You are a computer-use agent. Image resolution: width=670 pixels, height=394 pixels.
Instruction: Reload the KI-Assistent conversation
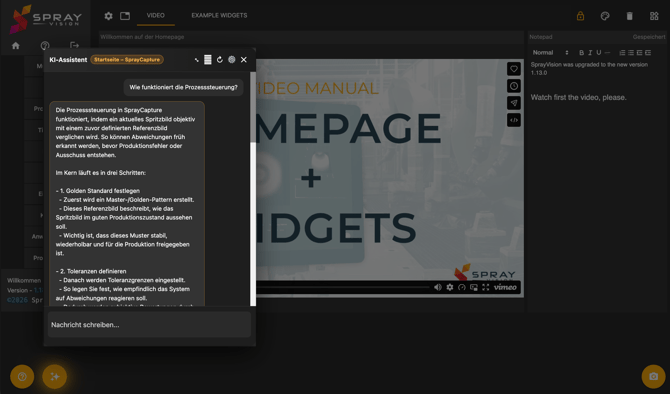tap(220, 60)
